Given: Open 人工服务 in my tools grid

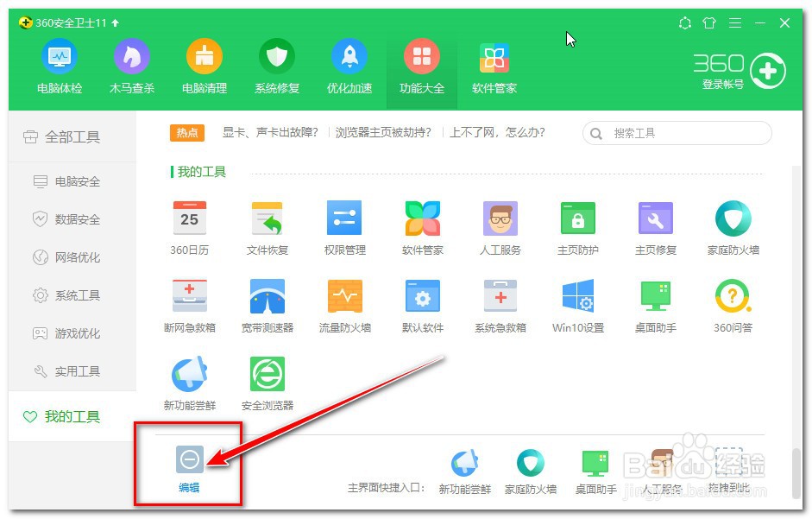Looking at the screenshot, I should [500, 228].
